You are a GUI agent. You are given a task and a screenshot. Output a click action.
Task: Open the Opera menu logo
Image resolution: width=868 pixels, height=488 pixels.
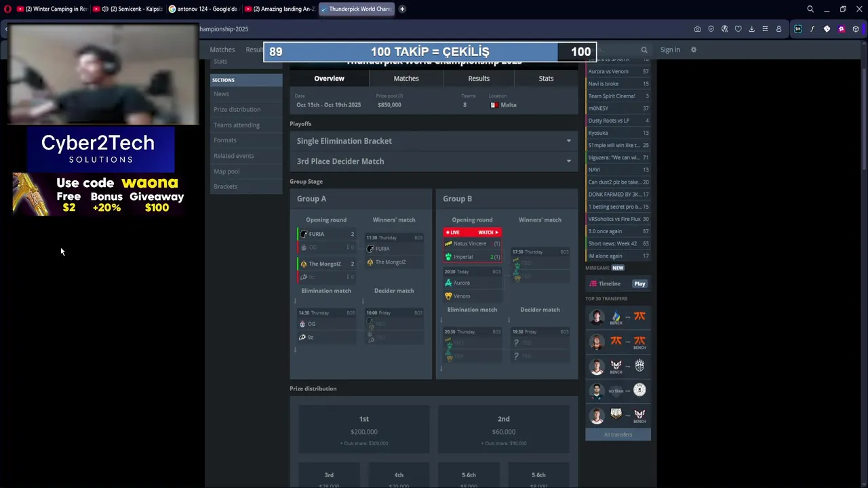coord(7,9)
